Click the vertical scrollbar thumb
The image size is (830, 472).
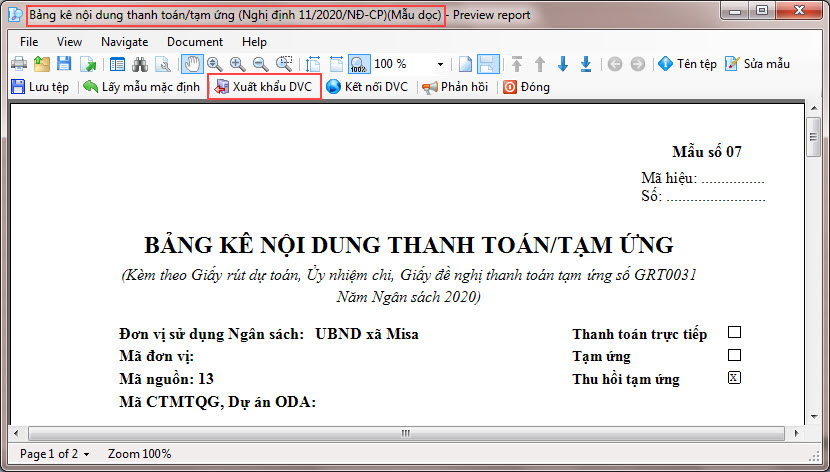[814, 137]
